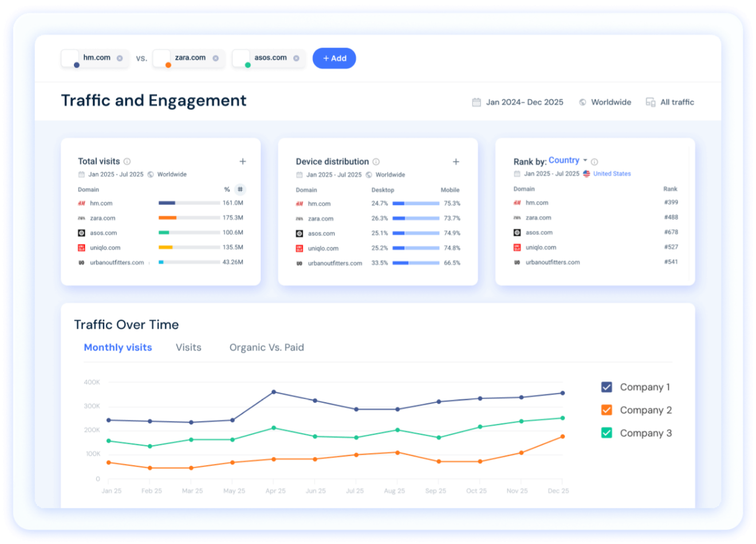756x544 pixels.
Task: Click urbanoutfitters.com desktop/mobile distribution bar
Action: (416, 263)
